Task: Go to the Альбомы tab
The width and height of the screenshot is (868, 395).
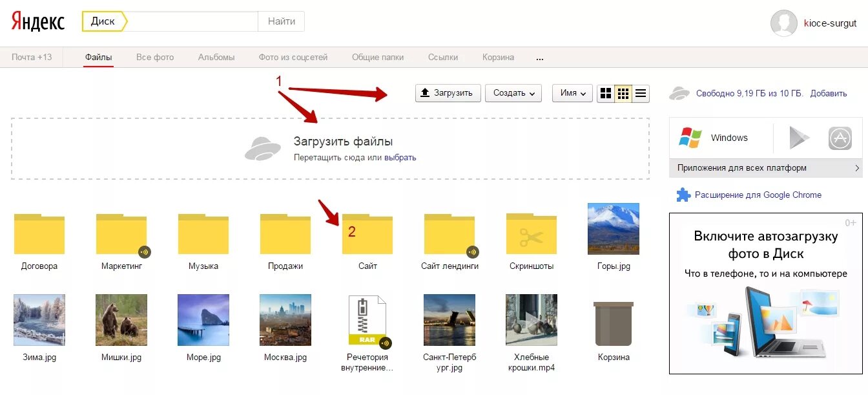Action: [x=216, y=57]
